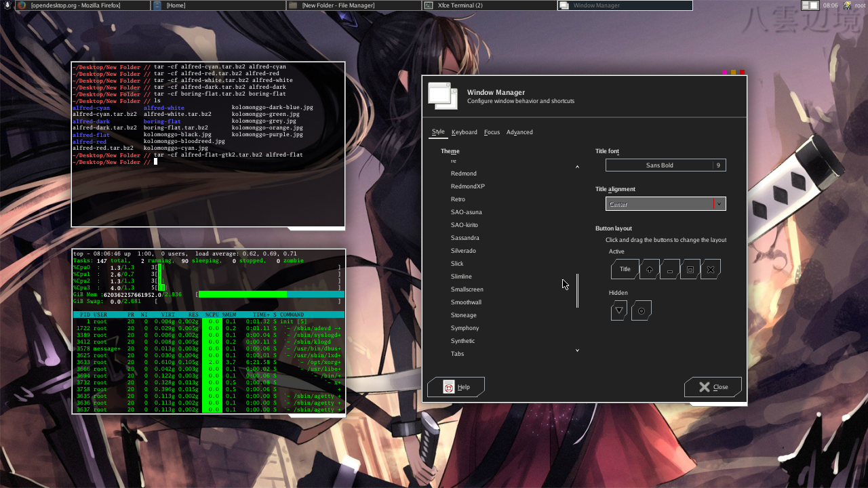Open the Xfce mouse menu in panel
The width and height of the screenshot is (868, 488).
click(6, 5)
